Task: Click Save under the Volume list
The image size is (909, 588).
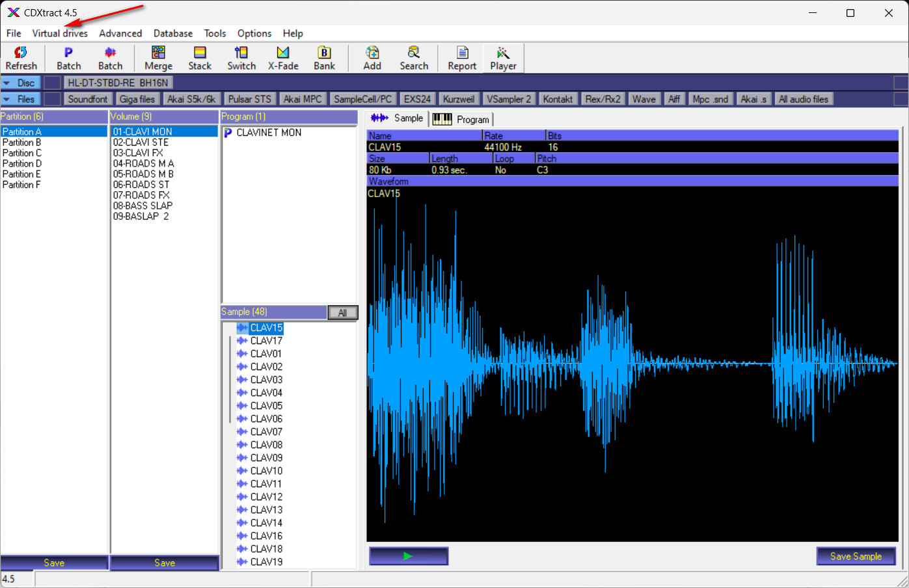Action: pos(165,563)
